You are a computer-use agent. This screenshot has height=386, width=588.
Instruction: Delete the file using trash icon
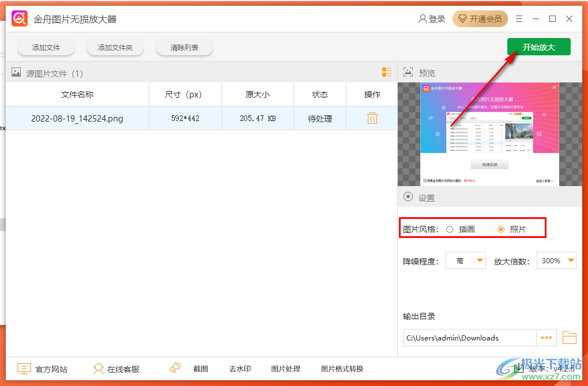(372, 118)
